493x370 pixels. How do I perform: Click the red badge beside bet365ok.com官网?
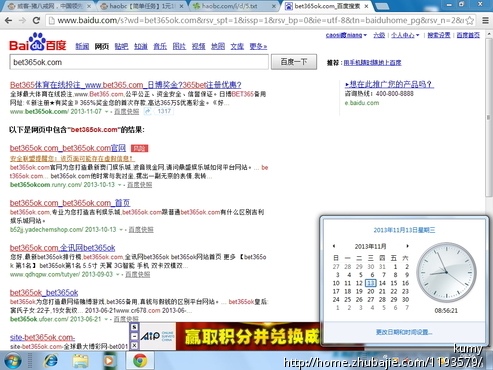click(139, 148)
